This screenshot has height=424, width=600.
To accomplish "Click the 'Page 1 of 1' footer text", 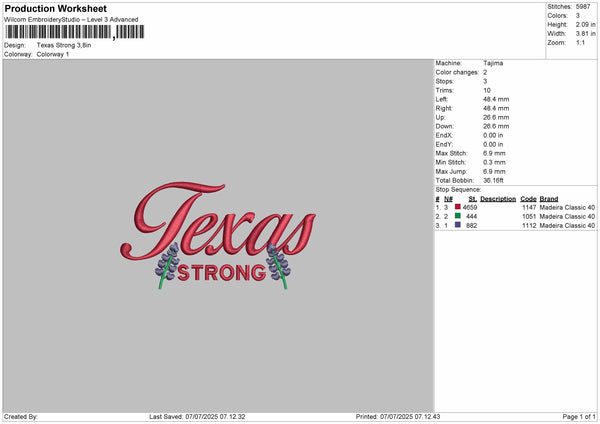I will coord(579,417).
